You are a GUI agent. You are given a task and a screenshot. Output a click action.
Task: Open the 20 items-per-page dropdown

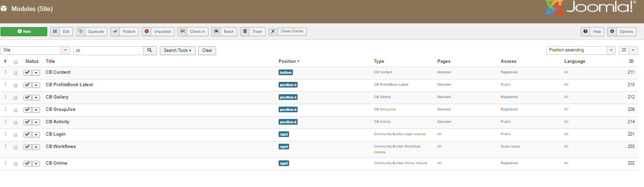click(x=628, y=50)
